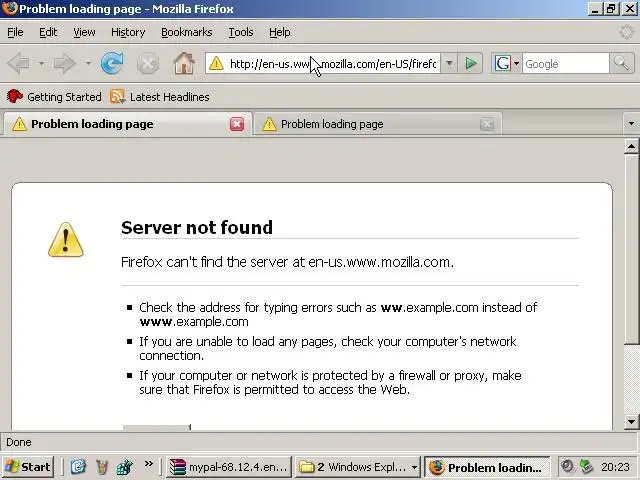Open the search engine selector dropdown
This screenshot has height=480, width=640.
[516, 64]
